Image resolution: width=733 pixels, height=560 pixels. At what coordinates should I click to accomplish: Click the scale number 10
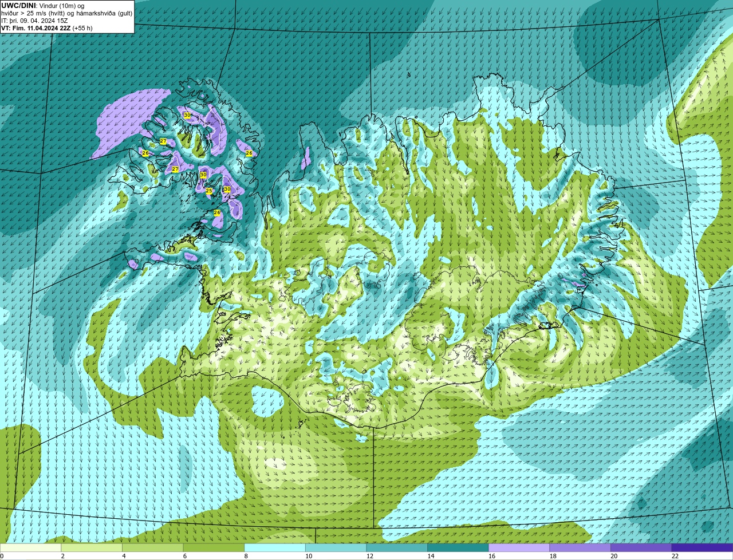[309, 556]
